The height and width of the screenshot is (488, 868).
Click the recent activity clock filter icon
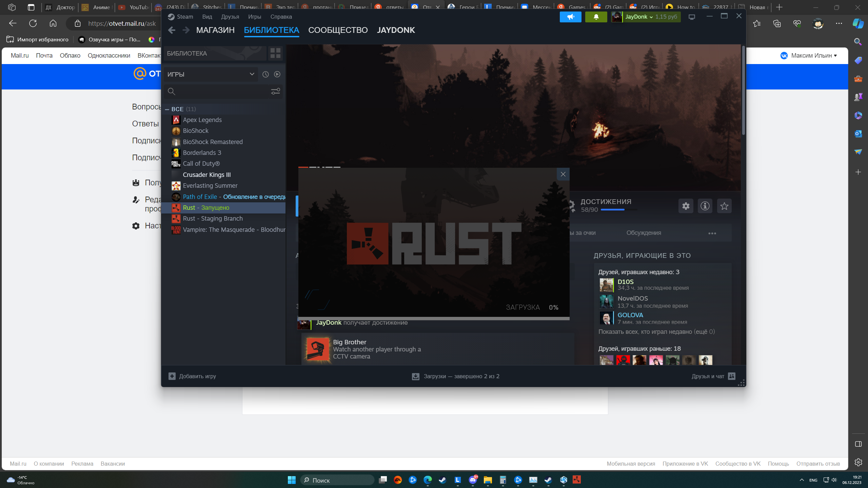click(265, 74)
